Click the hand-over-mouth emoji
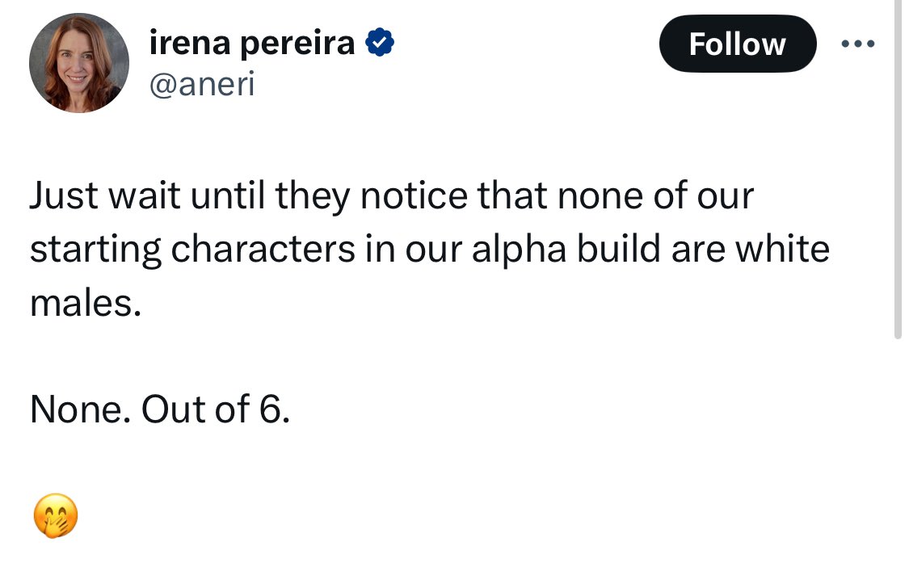Screen dimensions: 909x588 (x=56, y=516)
